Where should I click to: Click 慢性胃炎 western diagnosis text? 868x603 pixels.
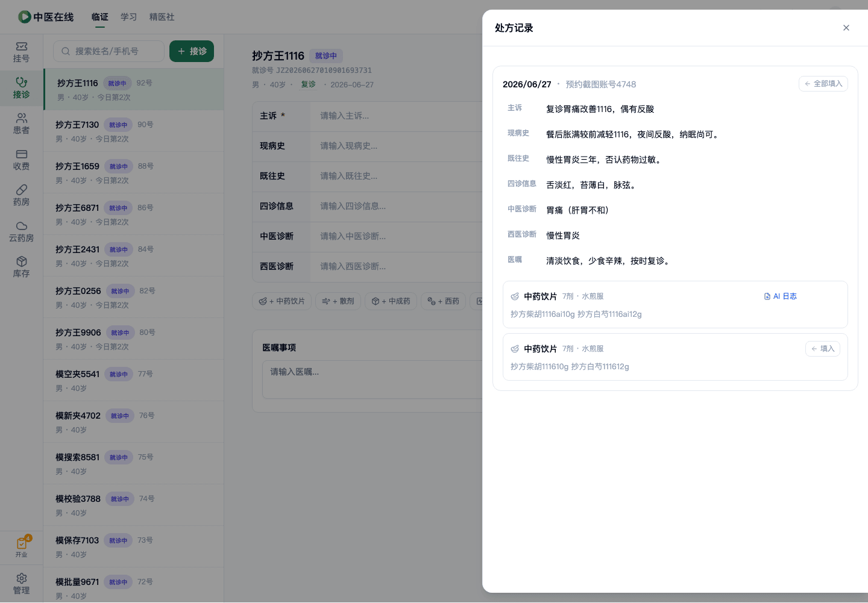[x=563, y=236]
